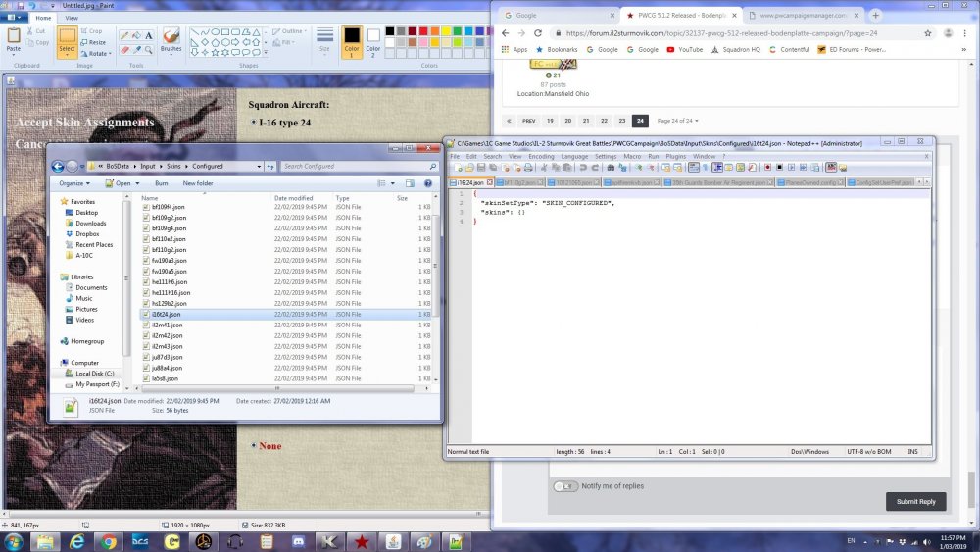Select the I-16 type 24 radio button
Image resolution: width=980 pixels, height=552 pixels.
[x=252, y=123]
